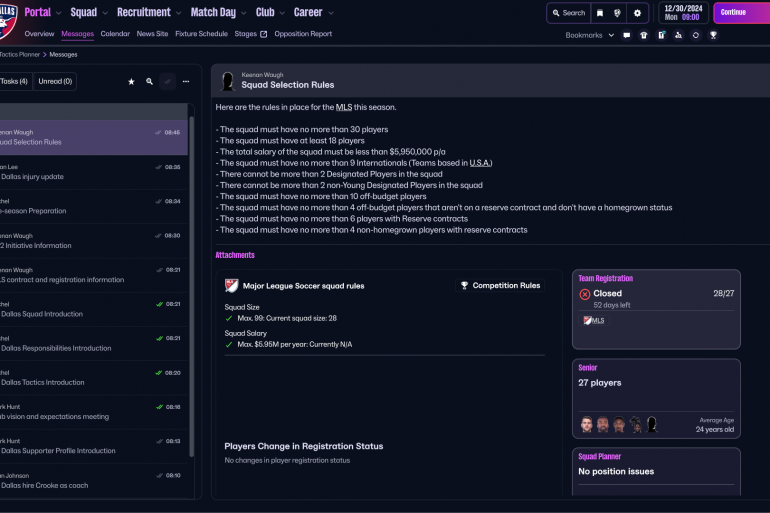This screenshot has width=770, height=513.
Task: Click mark-all-read double check icon
Action: point(167,82)
